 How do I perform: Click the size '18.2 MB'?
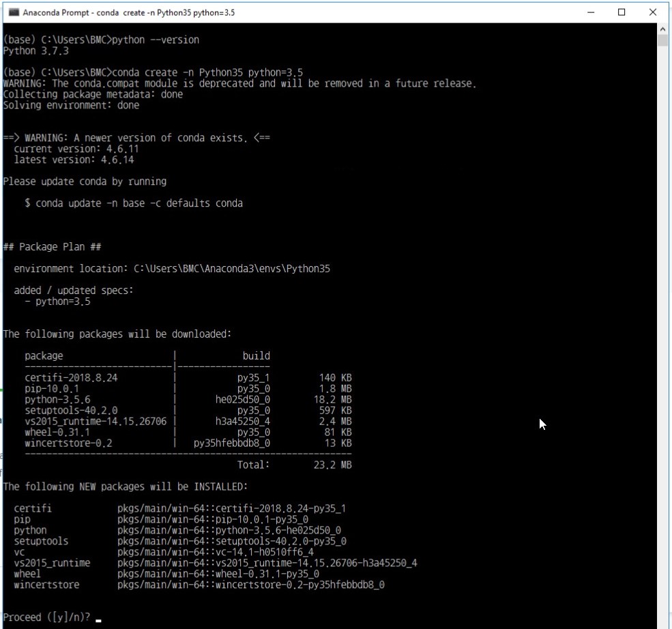332,399
